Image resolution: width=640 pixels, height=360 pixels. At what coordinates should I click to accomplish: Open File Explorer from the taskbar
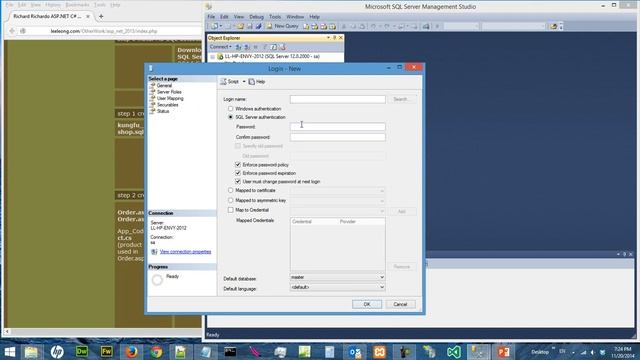click(31, 352)
